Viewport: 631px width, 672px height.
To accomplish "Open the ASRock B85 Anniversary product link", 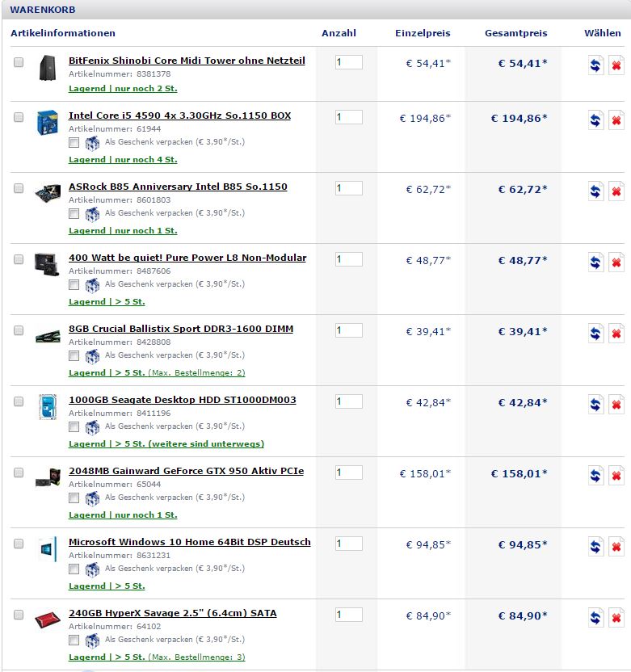I will 178,187.
